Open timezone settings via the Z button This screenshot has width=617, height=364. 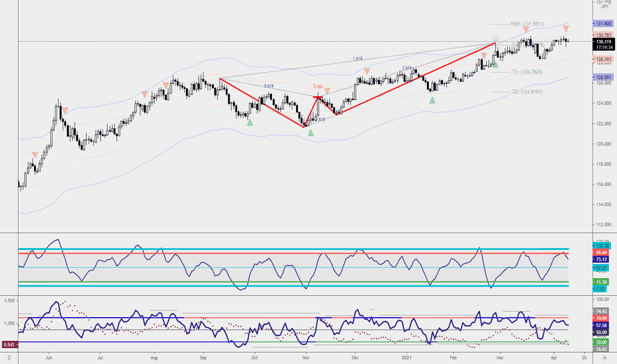(9, 357)
